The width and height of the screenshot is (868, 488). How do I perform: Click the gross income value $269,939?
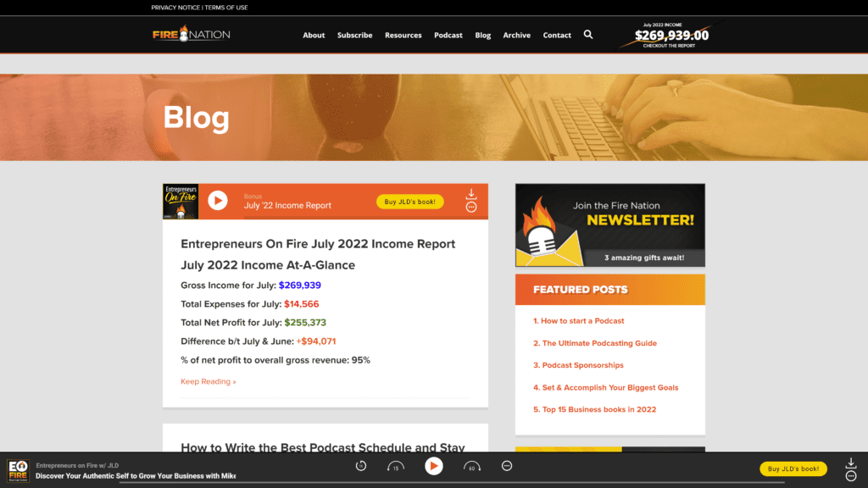coord(299,285)
